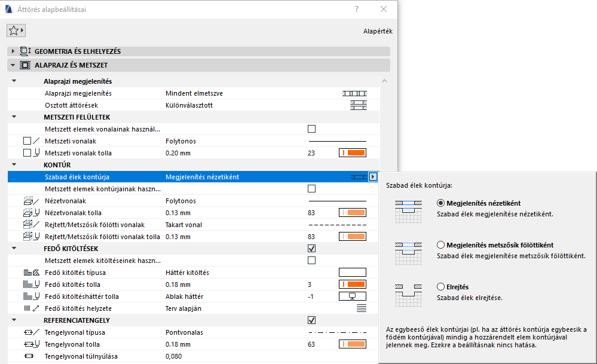Image resolution: width=597 pixels, height=364 pixels.
Task: Collapse the Metszeti felületek group
Action: point(14,117)
